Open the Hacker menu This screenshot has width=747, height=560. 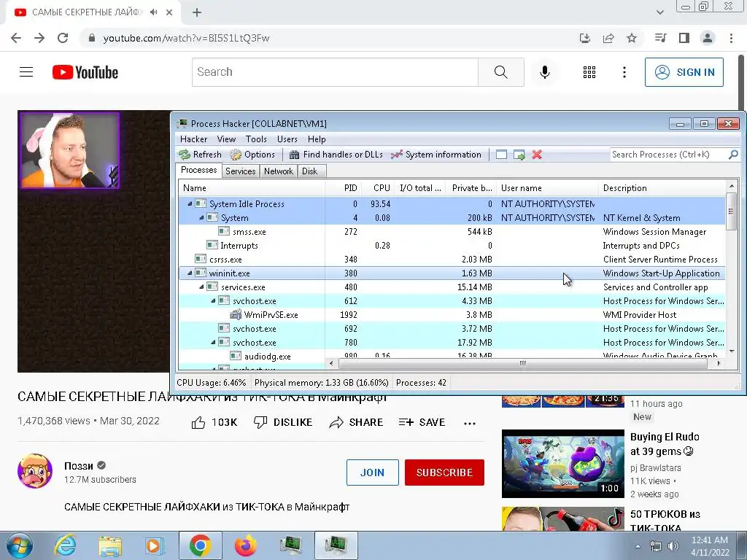(x=193, y=139)
